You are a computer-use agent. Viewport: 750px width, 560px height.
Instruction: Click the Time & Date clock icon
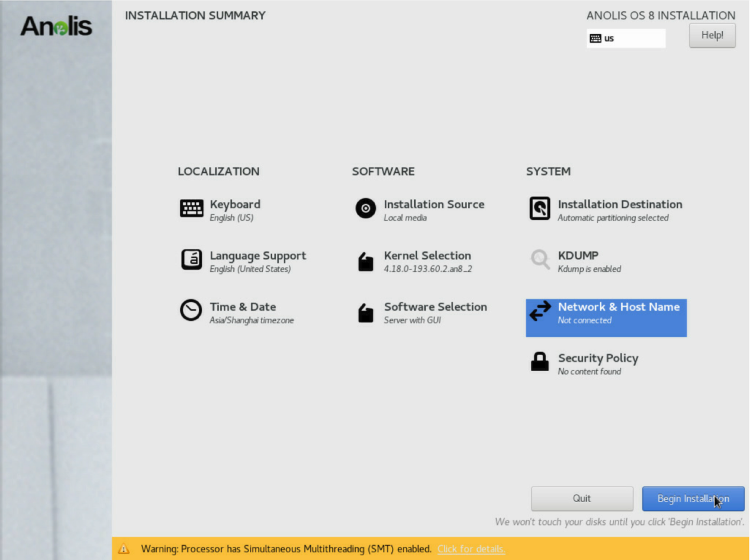coord(191,310)
